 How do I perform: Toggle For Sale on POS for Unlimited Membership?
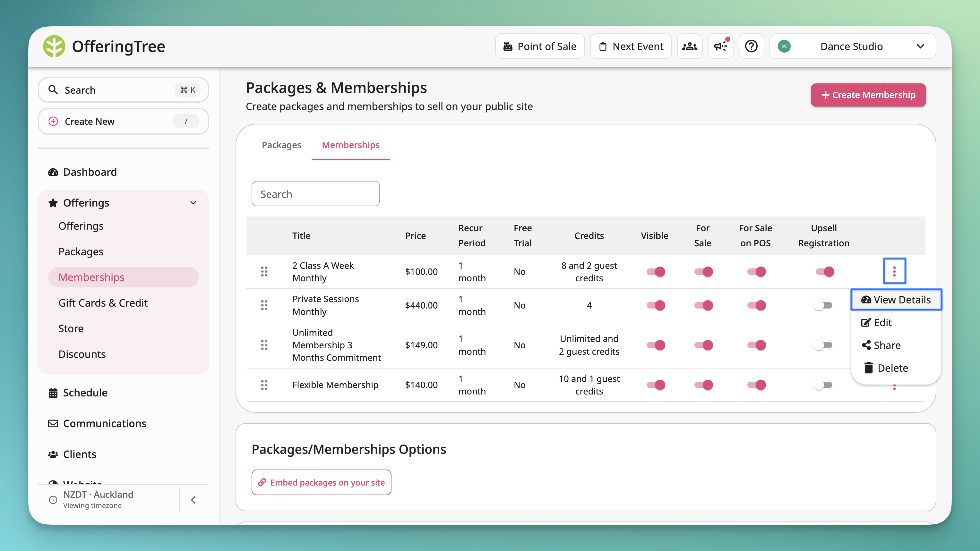coord(756,345)
